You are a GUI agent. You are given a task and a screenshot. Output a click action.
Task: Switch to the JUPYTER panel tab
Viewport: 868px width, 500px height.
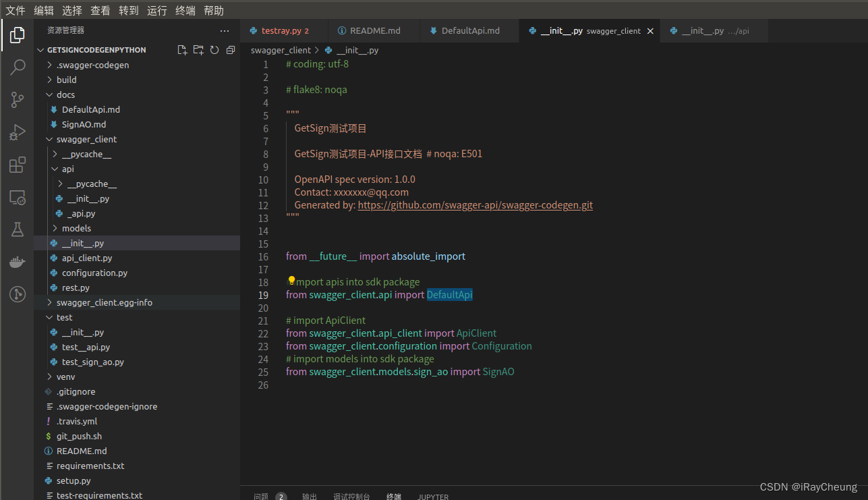pos(433,496)
